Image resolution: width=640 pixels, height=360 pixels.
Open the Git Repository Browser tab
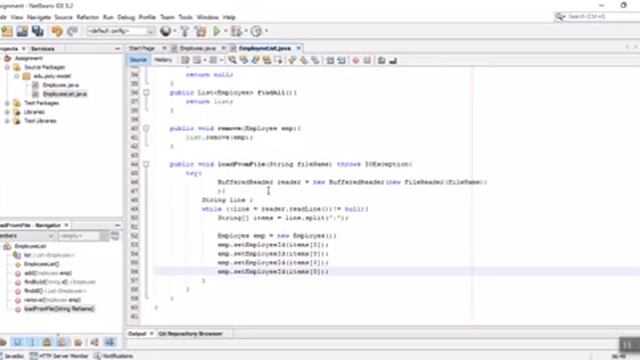pyautogui.click(x=190, y=333)
